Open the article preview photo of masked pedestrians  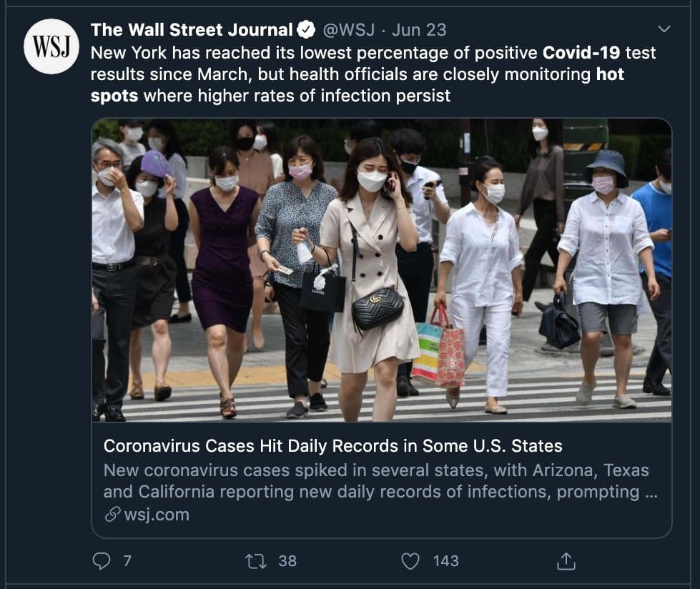click(382, 270)
